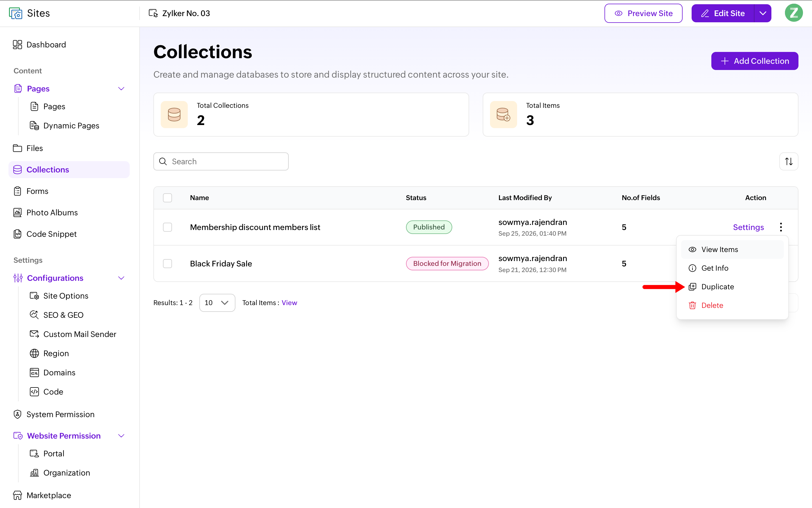Click the Edit Site button
This screenshot has width=812, height=508.
[723, 14]
